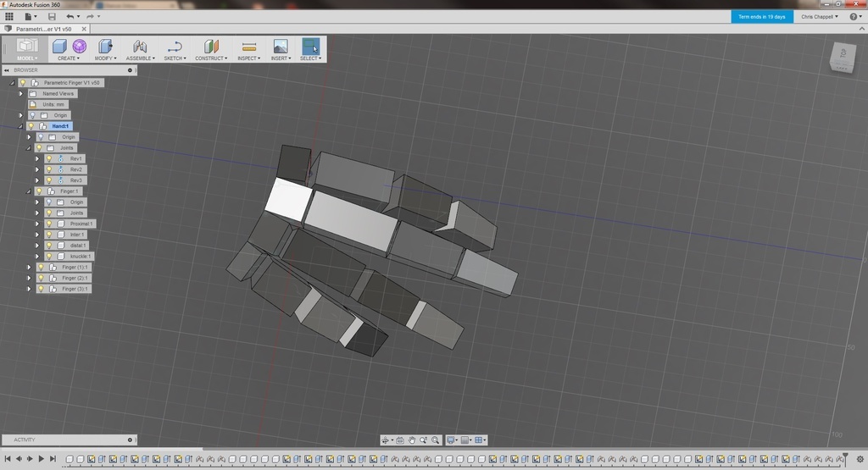Image resolution: width=868 pixels, height=470 pixels.
Task: Toggle visibility bulb of Rev2 joint
Action: [x=48, y=169]
